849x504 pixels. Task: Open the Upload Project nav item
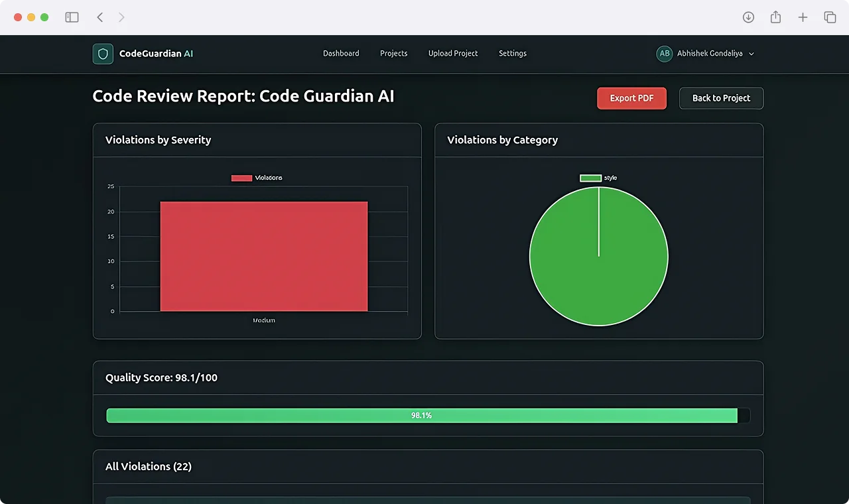(453, 54)
